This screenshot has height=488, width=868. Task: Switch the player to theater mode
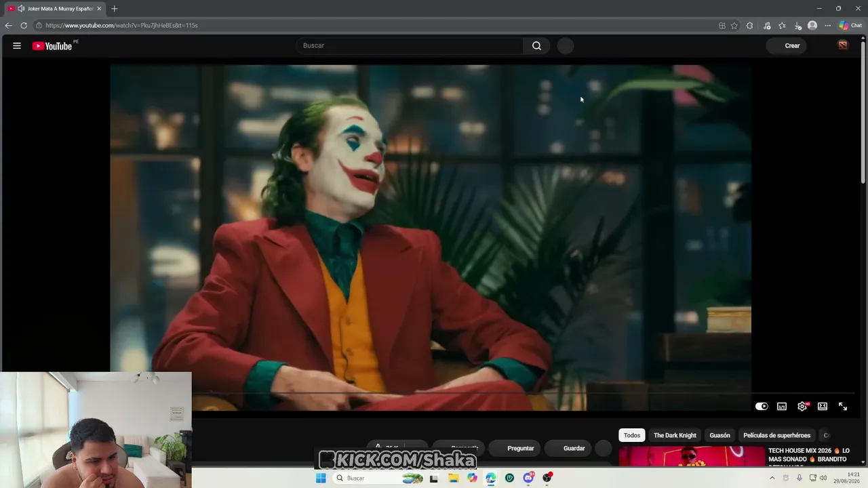823,407
